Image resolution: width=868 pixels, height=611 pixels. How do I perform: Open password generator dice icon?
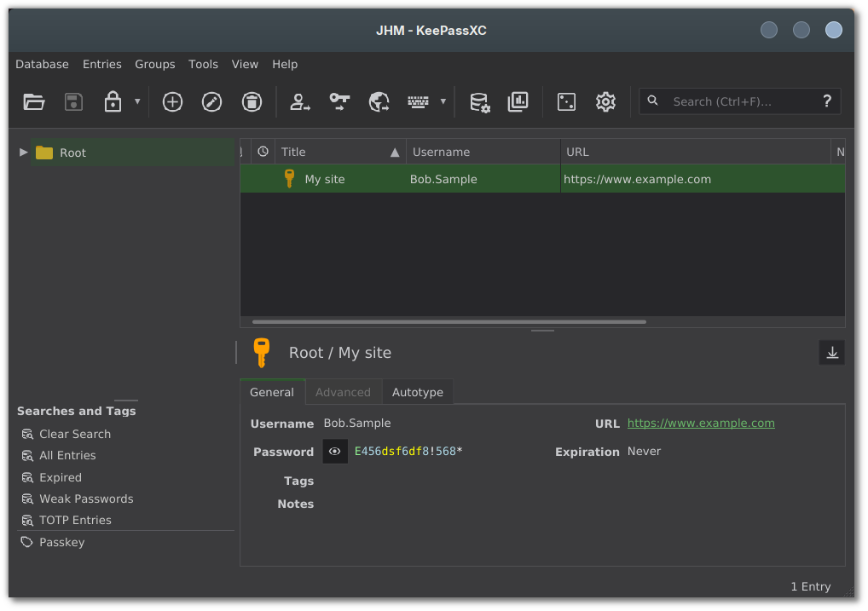click(566, 102)
